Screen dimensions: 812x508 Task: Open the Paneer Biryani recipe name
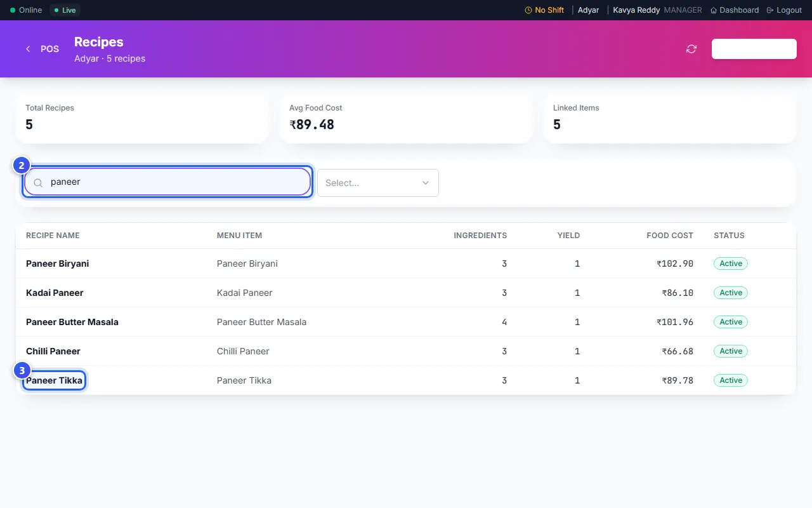57,264
